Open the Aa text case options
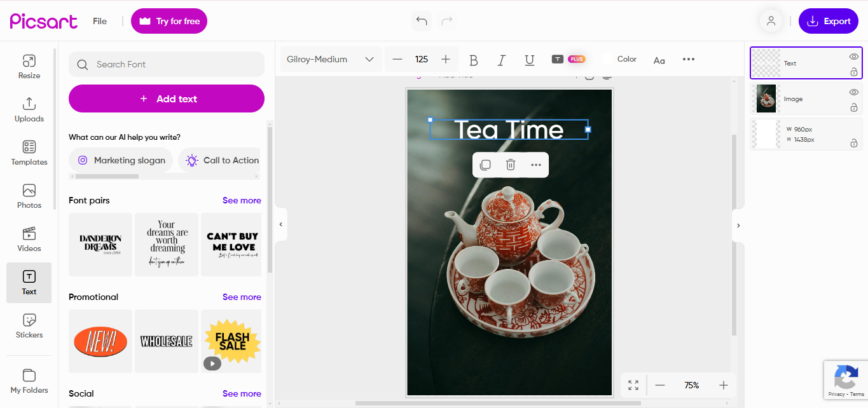This screenshot has width=868, height=408. 659,60
